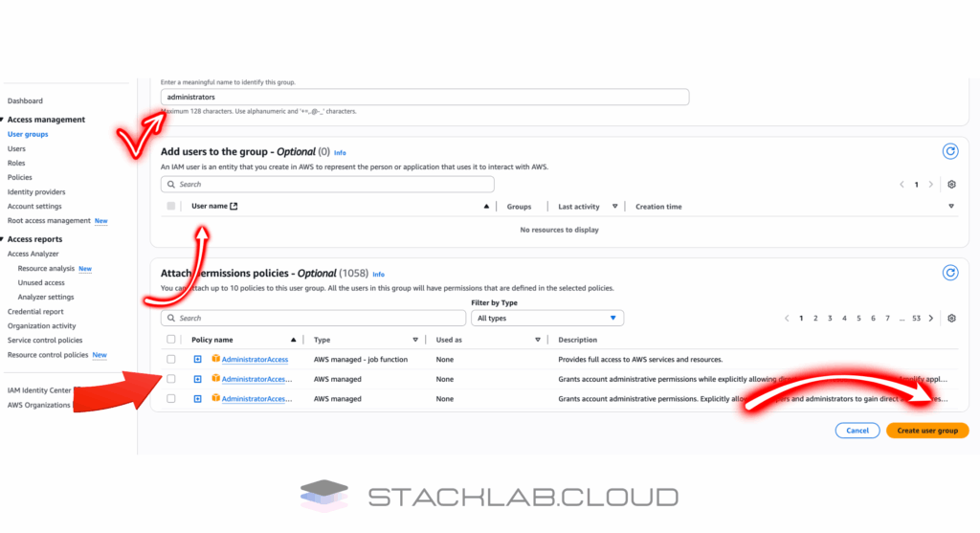Image resolution: width=980 pixels, height=533 pixels.
Task: Go to next page of policies
Action: 931,319
